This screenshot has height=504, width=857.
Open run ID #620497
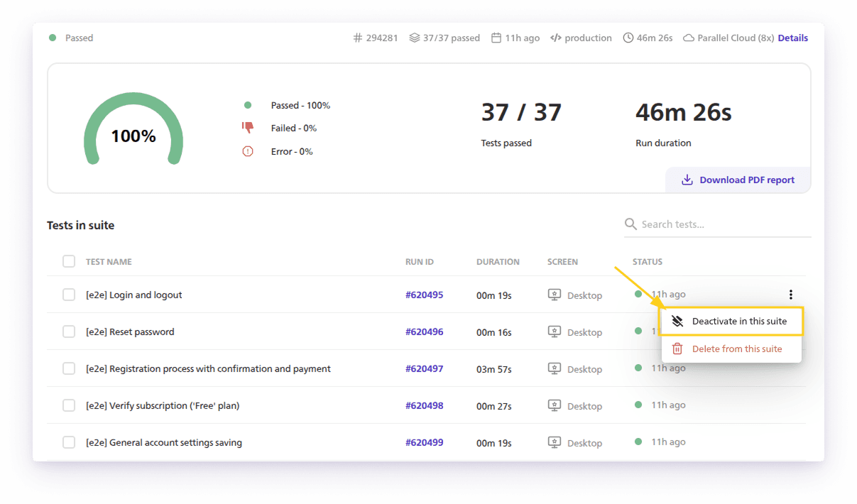[424, 368]
